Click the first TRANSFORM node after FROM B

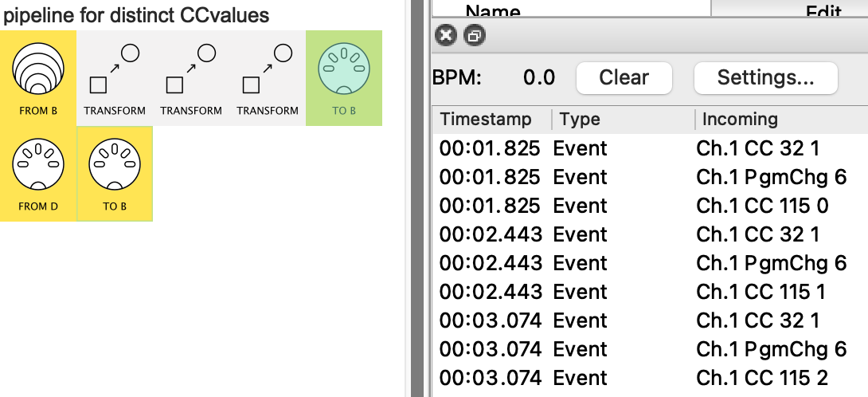114,77
